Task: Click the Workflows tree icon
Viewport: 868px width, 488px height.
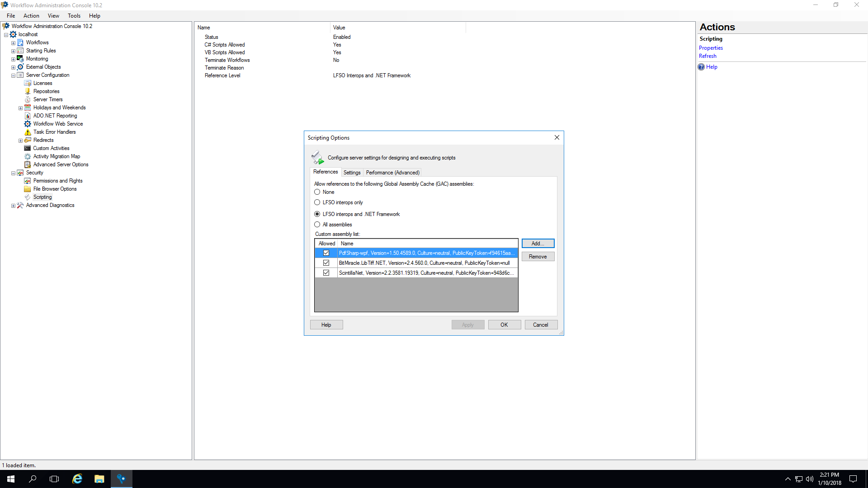Action: click(20, 42)
